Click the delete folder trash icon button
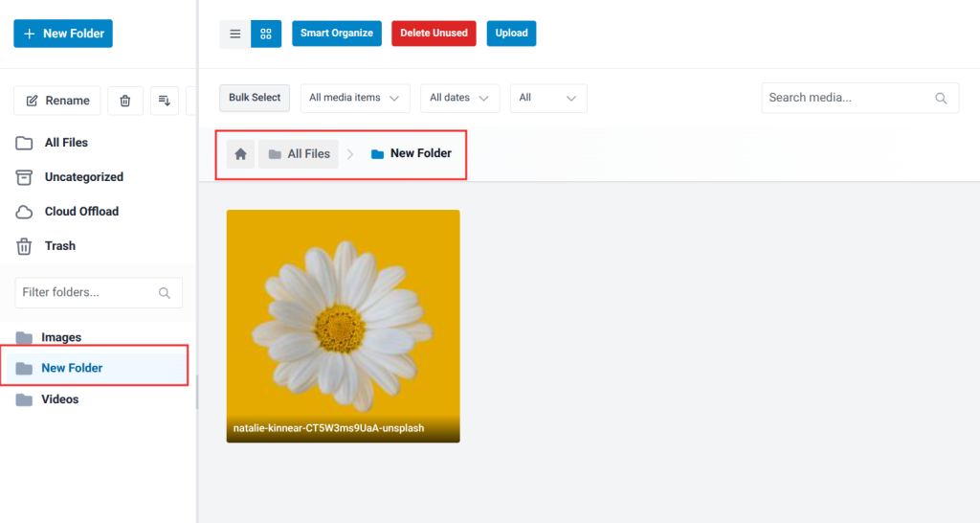 point(125,101)
